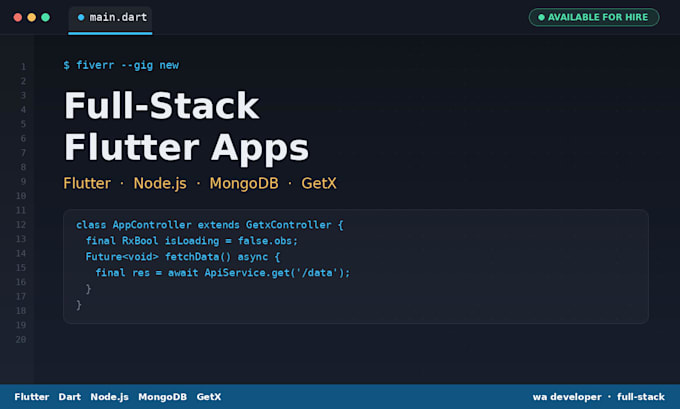Click line number 15 in the gutter
Image resolution: width=680 pixels, height=409 pixels.
point(21,268)
